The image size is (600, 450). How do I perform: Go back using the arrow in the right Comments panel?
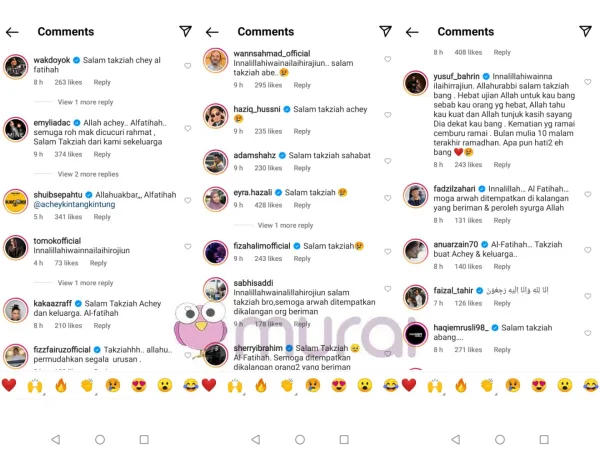[x=412, y=32]
